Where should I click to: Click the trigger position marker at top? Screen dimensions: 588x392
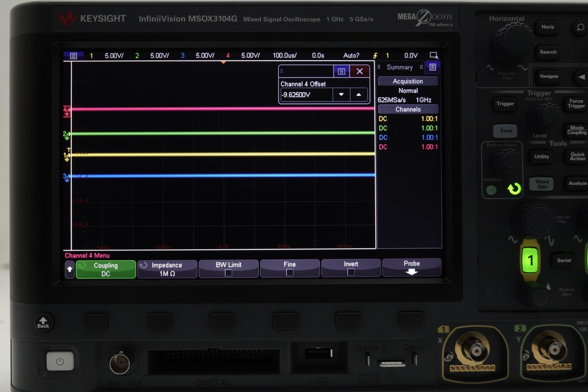pos(223,62)
